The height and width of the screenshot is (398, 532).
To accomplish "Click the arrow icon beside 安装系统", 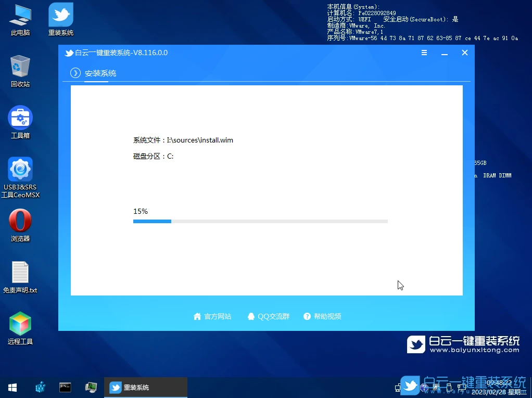I will click(75, 73).
